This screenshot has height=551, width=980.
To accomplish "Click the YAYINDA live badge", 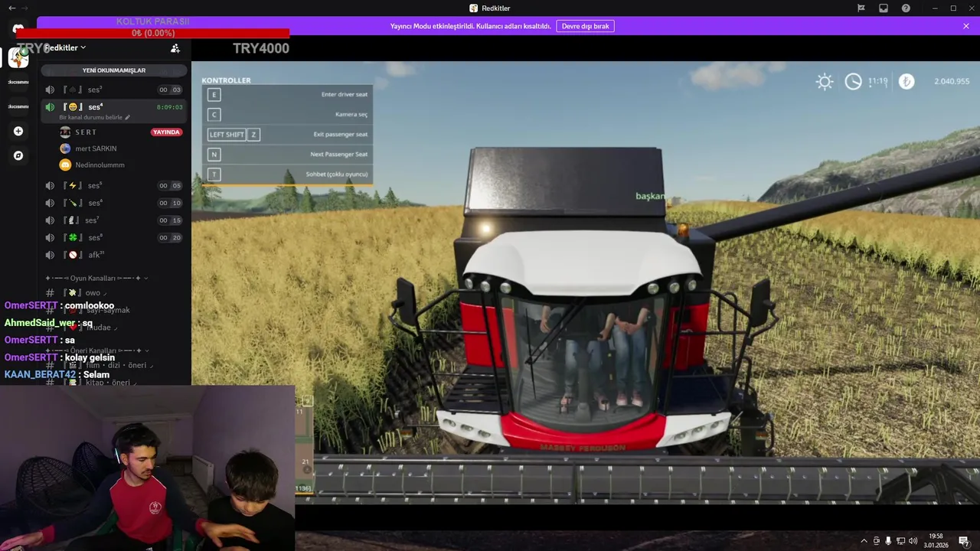I will point(166,132).
